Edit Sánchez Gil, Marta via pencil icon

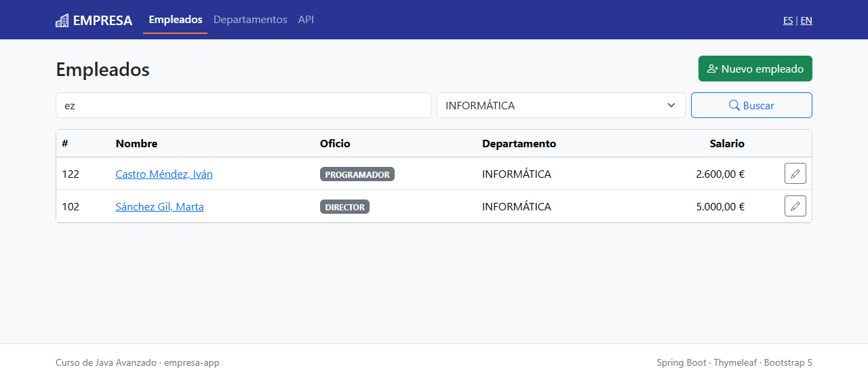795,206
